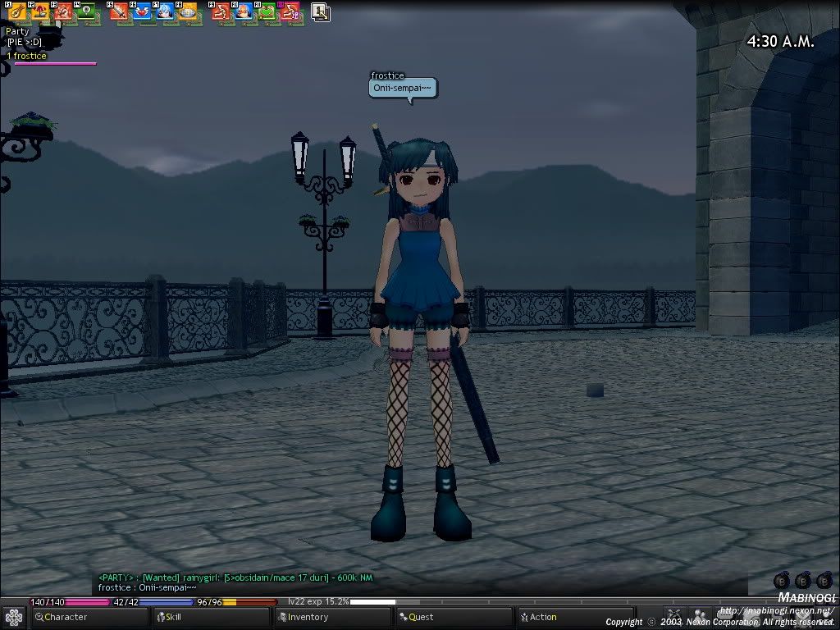The width and height of the screenshot is (840, 630).
Task: Switch hotkey set with the page icon
Action: pyautogui.click(x=321, y=11)
